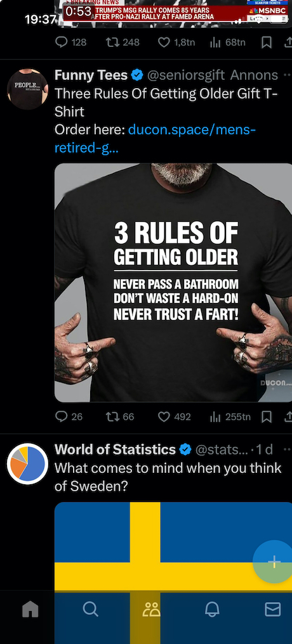The width and height of the screenshot is (292, 644).
Task: Open replies on the Funny Tees post
Action: [69, 417]
